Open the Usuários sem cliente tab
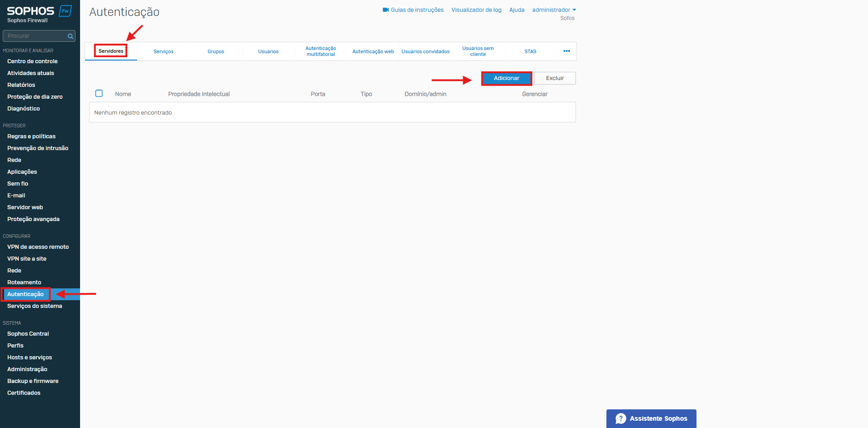Image resolution: width=868 pixels, height=428 pixels. coord(478,51)
